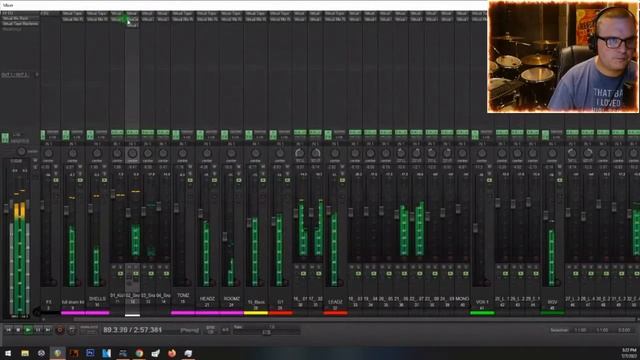Adjust the playback Rate slider

[267, 333]
